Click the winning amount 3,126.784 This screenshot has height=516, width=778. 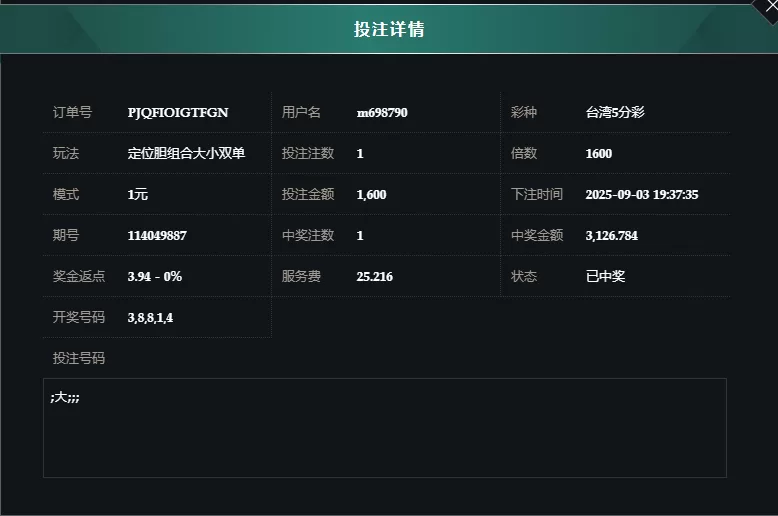611,236
